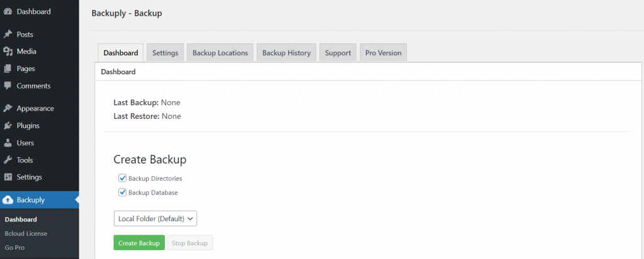Click the Backuply label in sidebar
This screenshot has width=644, height=259.
click(30, 201)
